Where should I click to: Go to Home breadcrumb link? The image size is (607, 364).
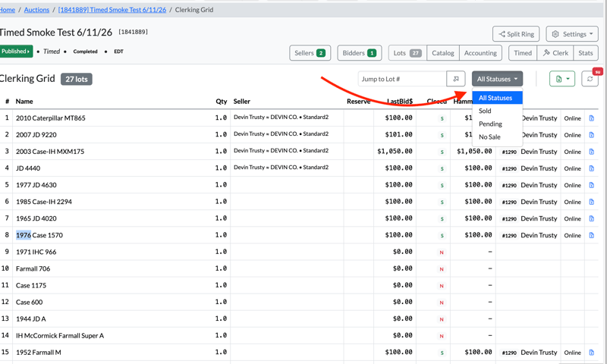pos(7,10)
